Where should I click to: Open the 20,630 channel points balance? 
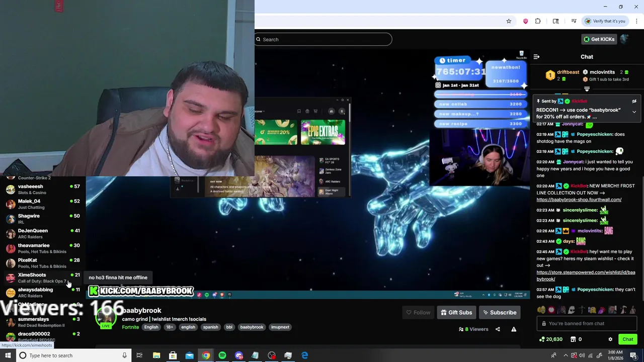[x=550, y=339]
